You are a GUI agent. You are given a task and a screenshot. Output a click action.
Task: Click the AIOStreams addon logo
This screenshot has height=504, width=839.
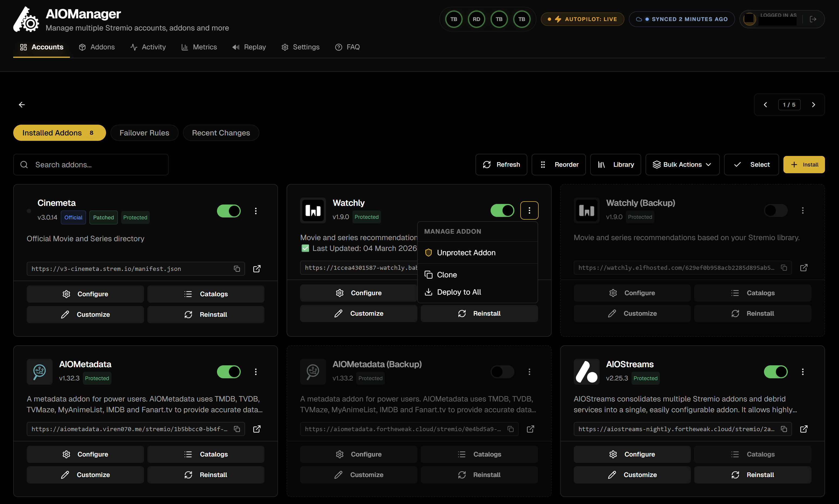[x=586, y=372]
